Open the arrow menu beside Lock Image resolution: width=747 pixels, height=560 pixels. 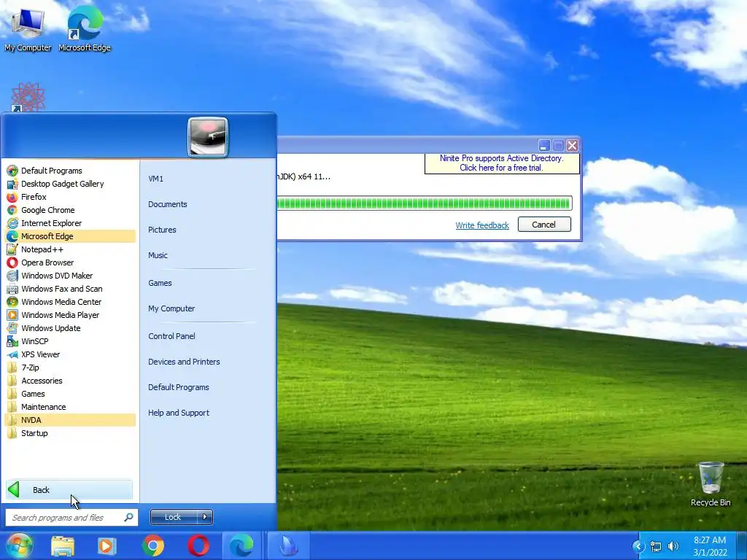point(205,517)
